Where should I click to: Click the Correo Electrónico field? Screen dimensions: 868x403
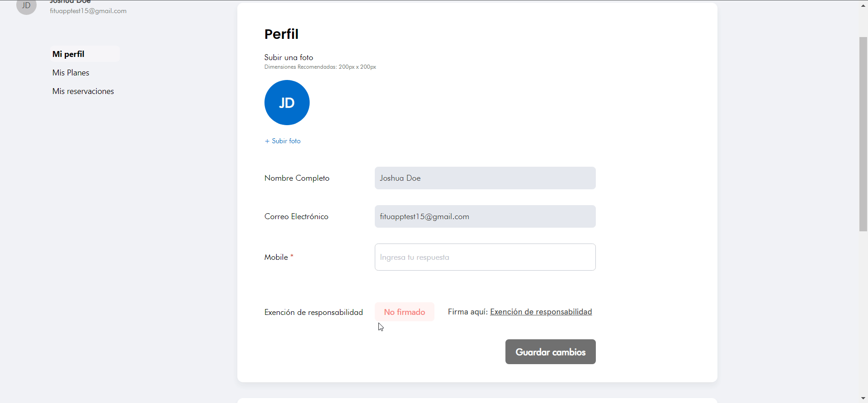pyautogui.click(x=485, y=216)
